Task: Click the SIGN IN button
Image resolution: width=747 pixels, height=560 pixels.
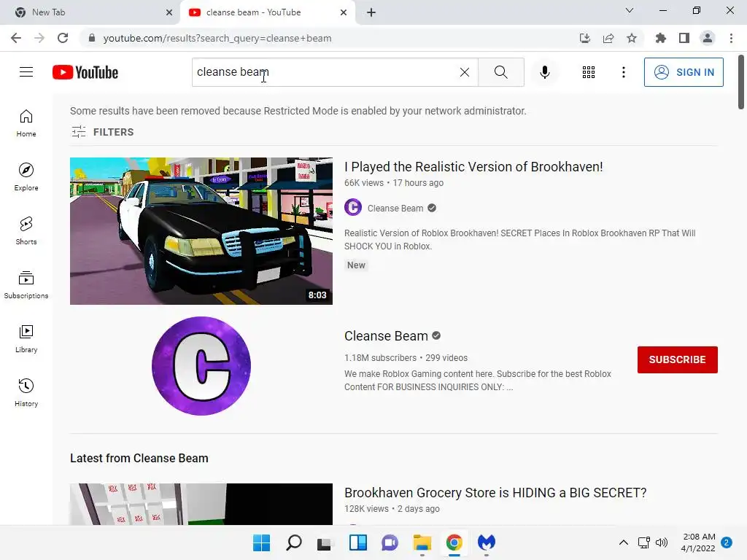Action: pos(684,72)
